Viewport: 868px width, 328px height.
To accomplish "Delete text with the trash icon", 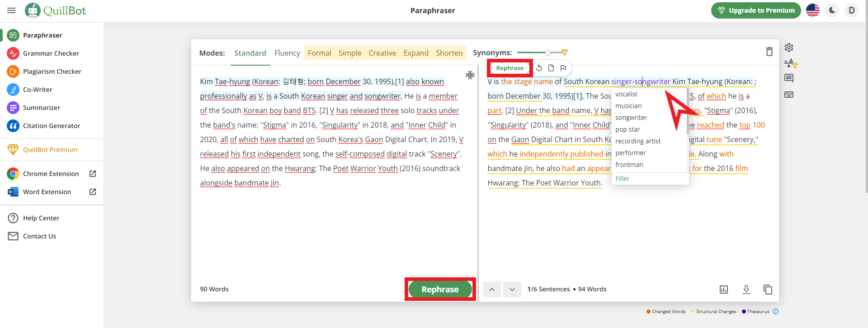I will (x=769, y=52).
